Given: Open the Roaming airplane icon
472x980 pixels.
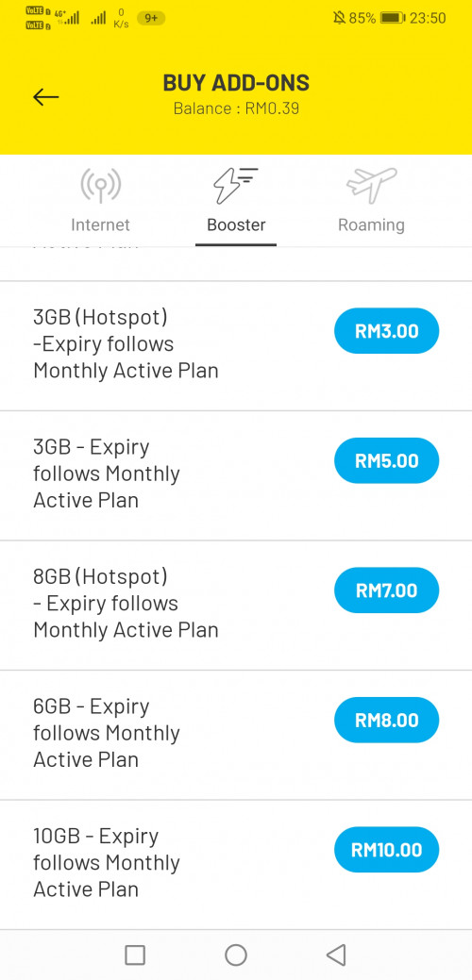Looking at the screenshot, I should click(371, 185).
